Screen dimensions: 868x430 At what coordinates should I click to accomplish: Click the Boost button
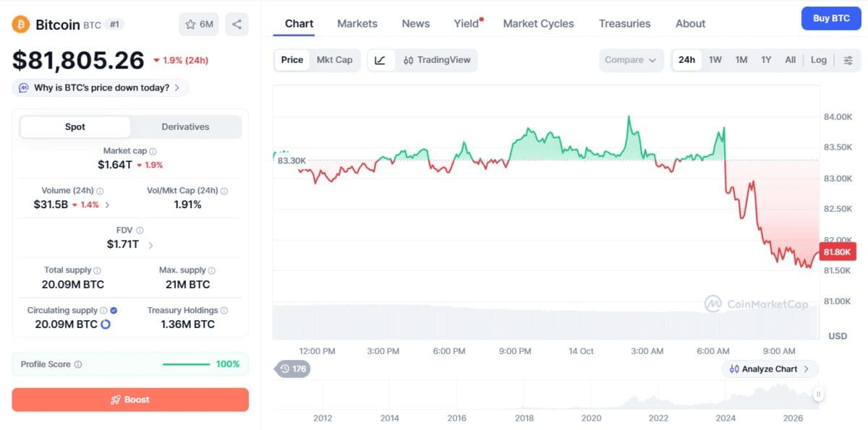point(130,400)
